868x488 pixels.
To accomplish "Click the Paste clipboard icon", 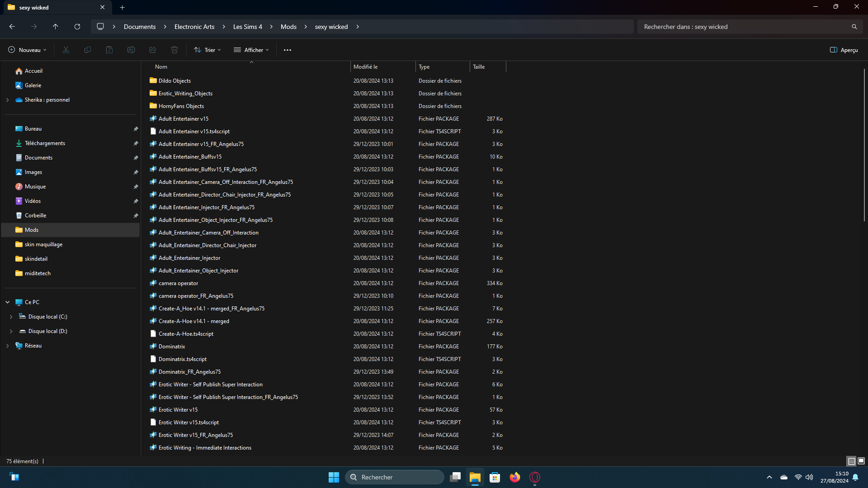I will click(x=109, y=50).
